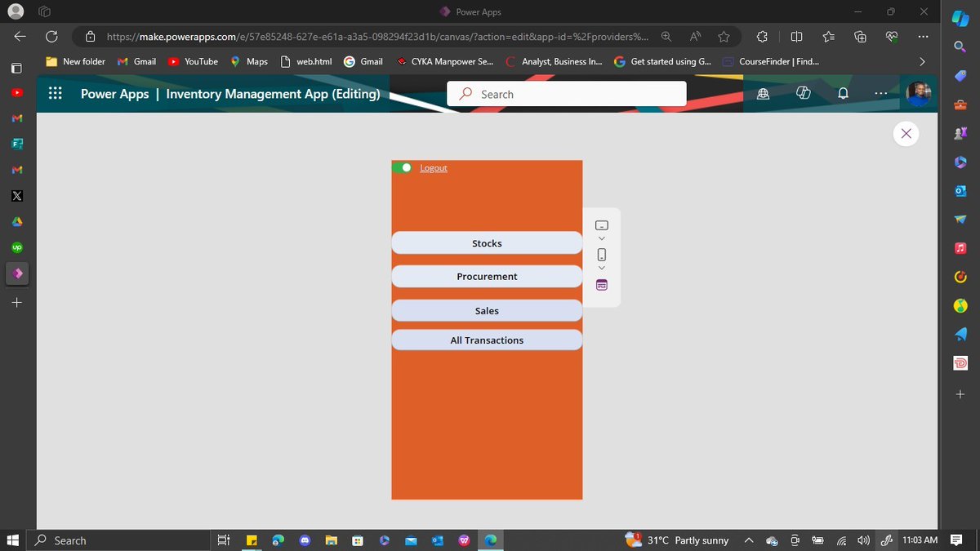Screen dimensions: 980x551
Task: Open the settings ellipsis in the header
Action: coord(880,93)
